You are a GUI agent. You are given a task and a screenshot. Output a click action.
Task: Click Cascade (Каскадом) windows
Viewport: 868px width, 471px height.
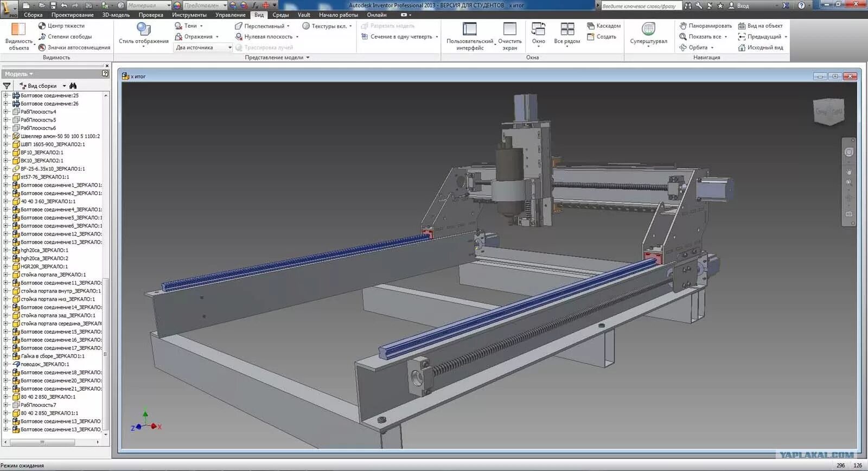603,26
